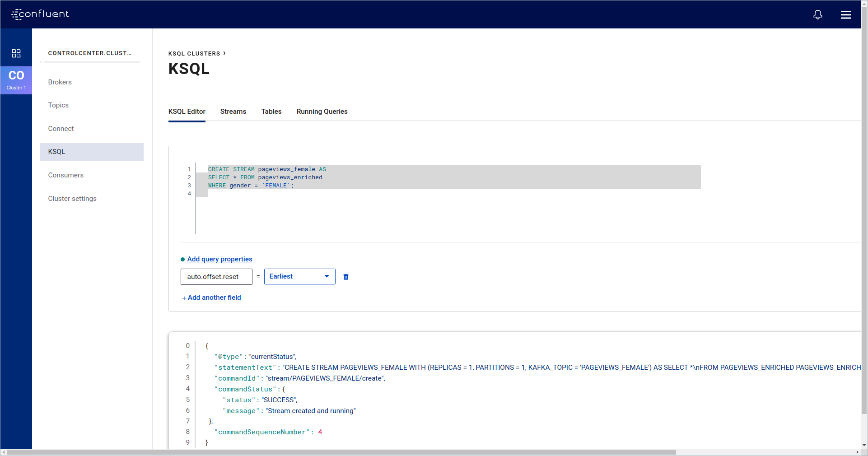Delete the auto.offset.reset property

(346, 277)
